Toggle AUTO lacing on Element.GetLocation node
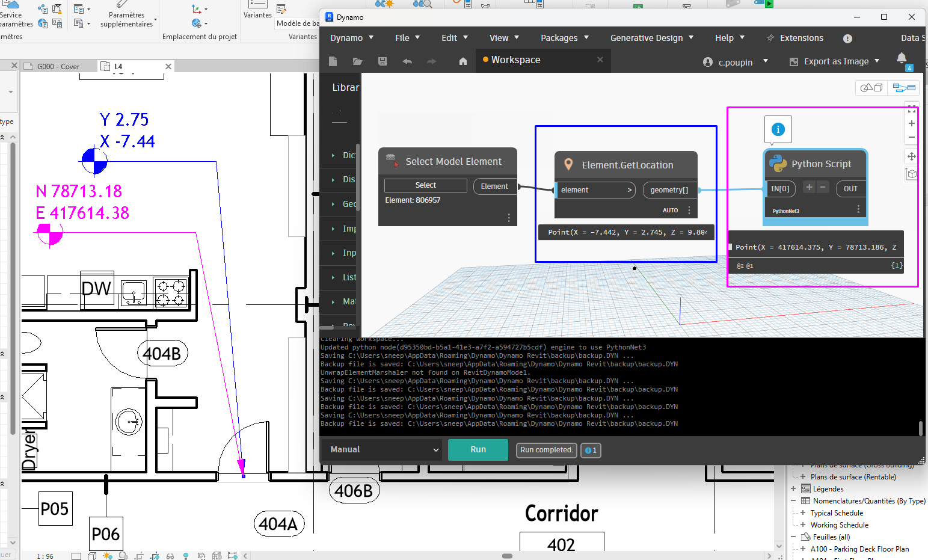Screen dimensions: 928x560 pyautogui.click(x=670, y=210)
